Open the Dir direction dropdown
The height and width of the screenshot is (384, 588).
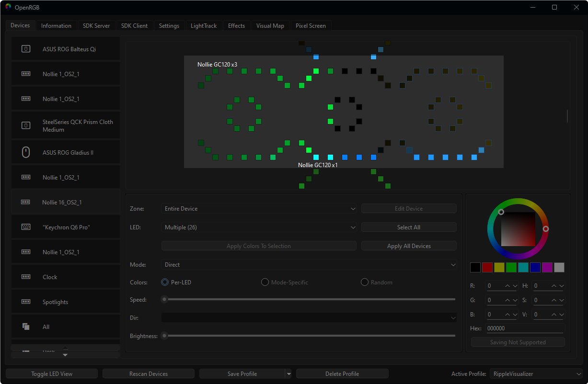point(309,317)
